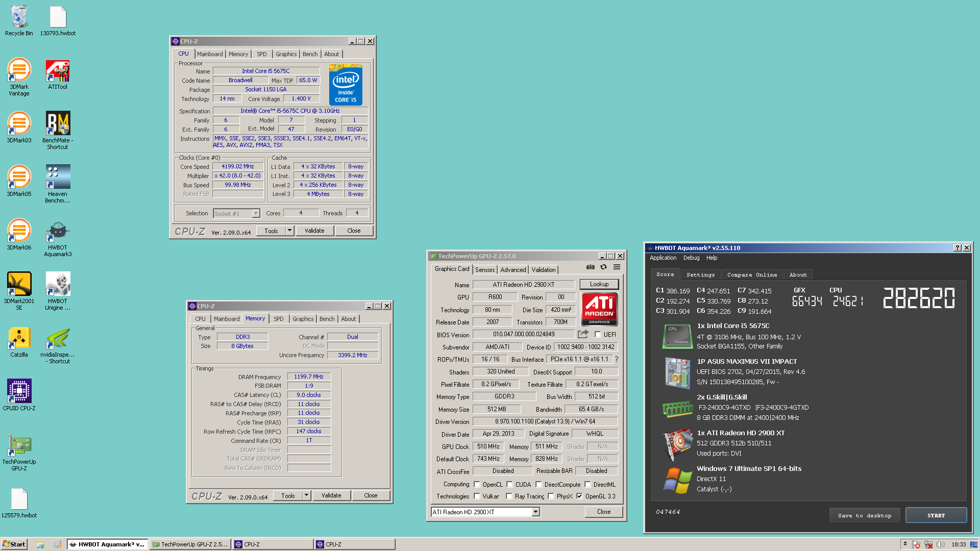Click the ATI Radeon Graphics logo
This screenshot has width=980, height=551.
tap(599, 309)
